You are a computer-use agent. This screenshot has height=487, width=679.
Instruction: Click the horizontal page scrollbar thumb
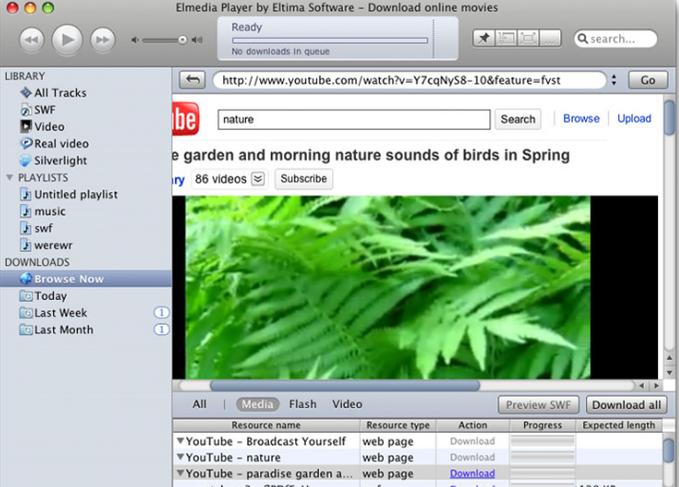click(345, 385)
